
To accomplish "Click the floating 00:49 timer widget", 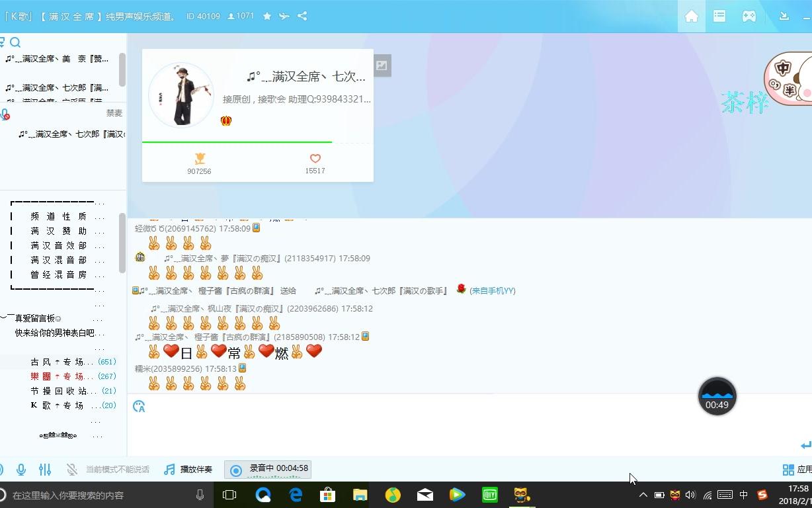I will pos(717,397).
